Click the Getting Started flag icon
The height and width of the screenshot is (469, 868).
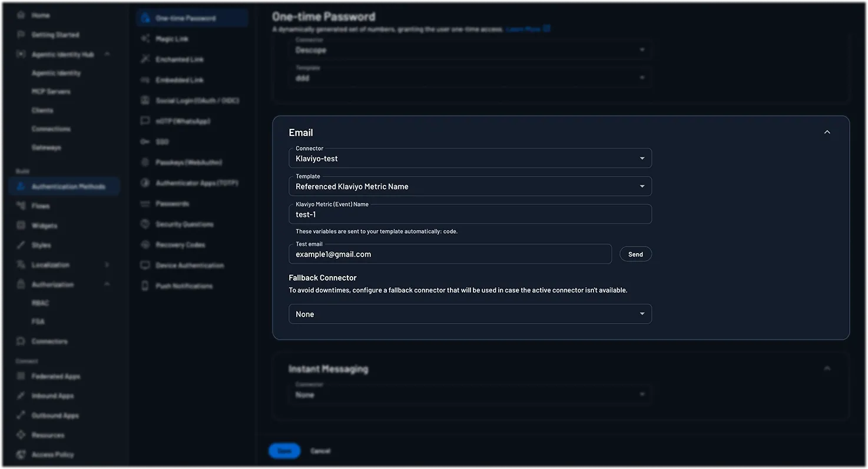click(21, 35)
